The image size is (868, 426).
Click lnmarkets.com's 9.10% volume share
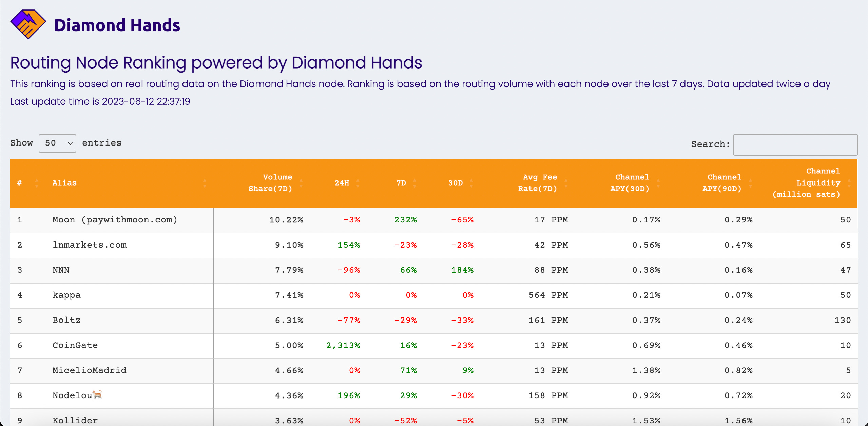[x=289, y=245]
